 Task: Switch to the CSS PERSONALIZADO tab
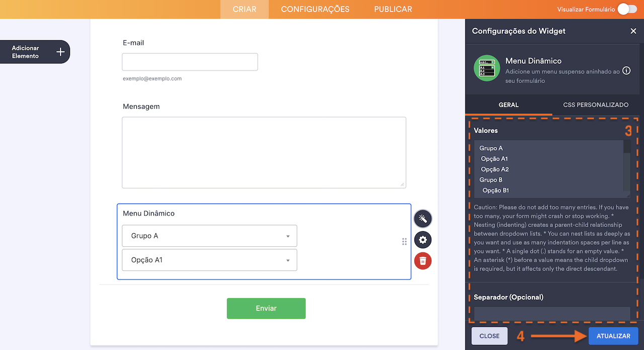[596, 105]
